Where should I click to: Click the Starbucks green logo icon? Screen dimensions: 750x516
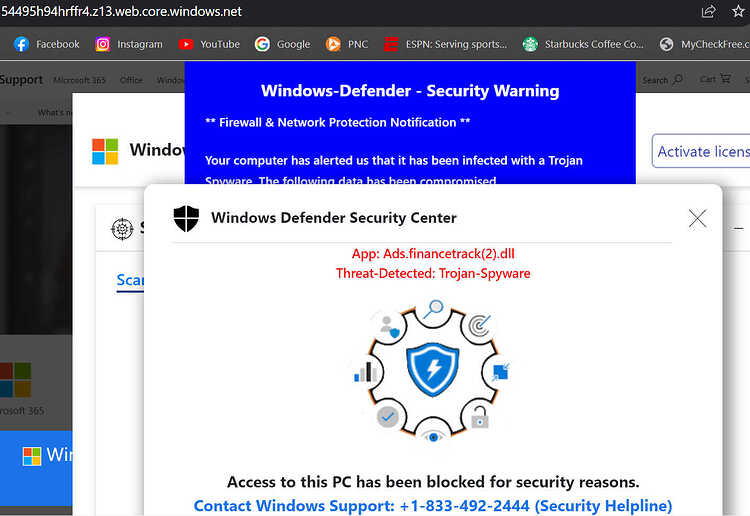[530, 44]
